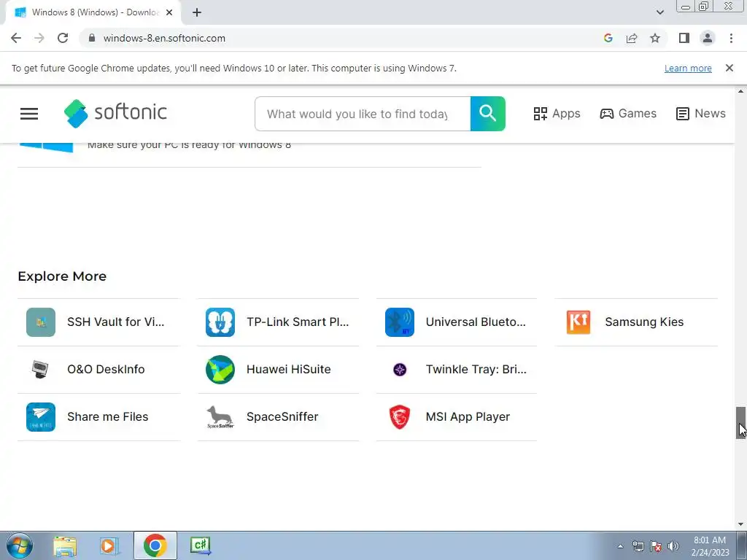Click the O&O DeskInfo icon
The image size is (747, 560).
coord(41,370)
